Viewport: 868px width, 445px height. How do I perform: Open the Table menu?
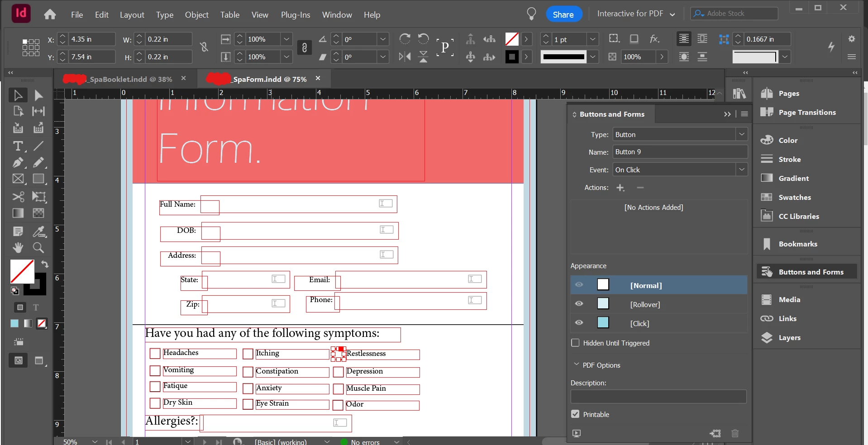click(x=230, y=14)
